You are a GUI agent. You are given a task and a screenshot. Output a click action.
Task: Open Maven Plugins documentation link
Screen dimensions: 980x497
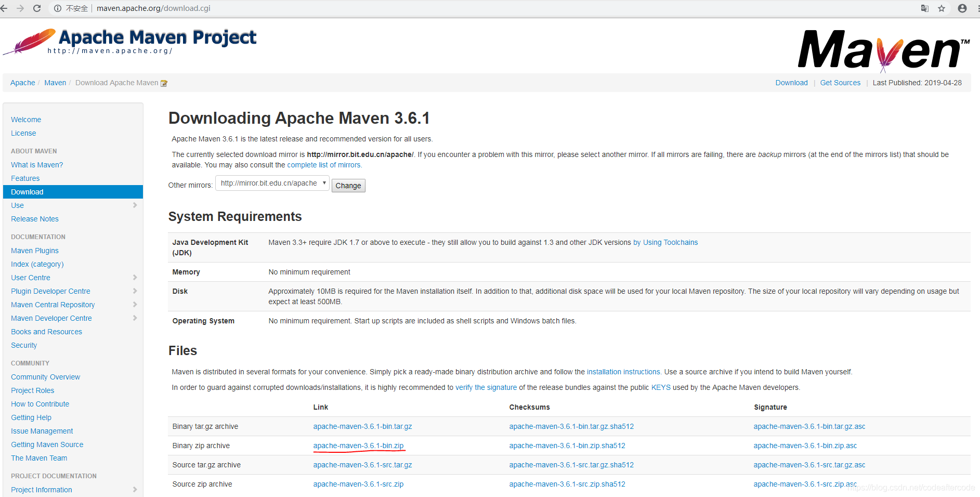tap(35, 251)
